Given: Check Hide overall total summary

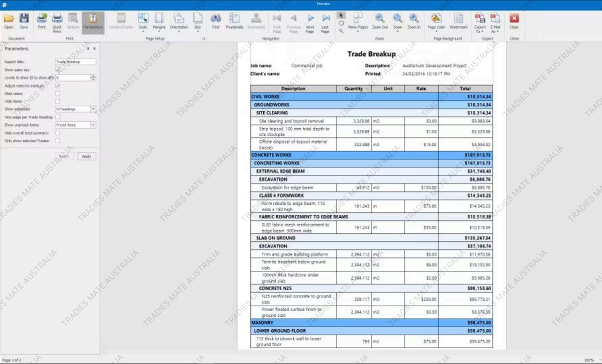Looking at the screenshot, I should (x=58, y=133).
